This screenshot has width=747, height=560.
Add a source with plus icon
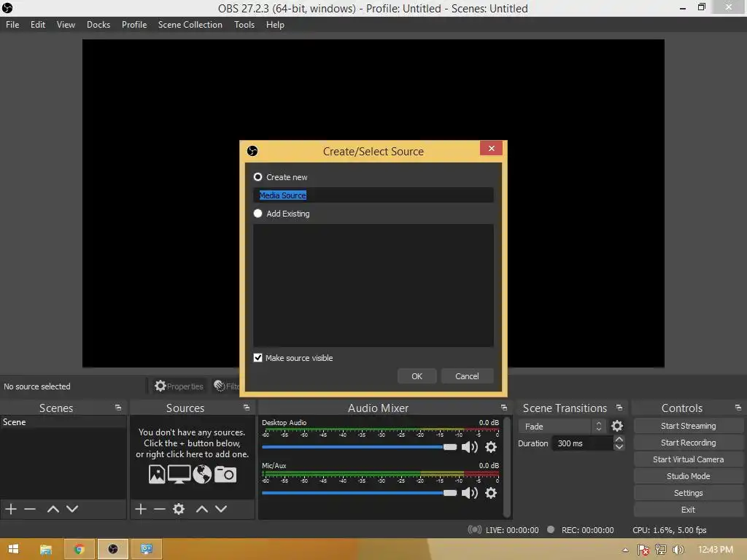[x=141, y=509]
